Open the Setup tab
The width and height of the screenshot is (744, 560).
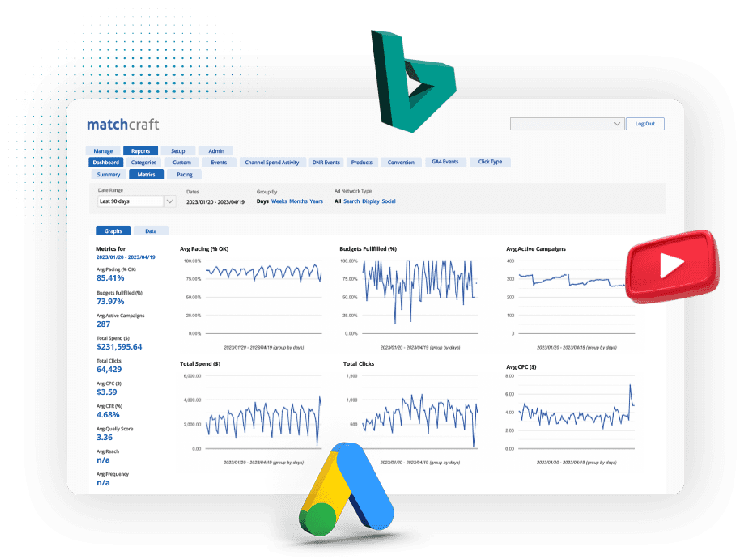click(178, 151)
